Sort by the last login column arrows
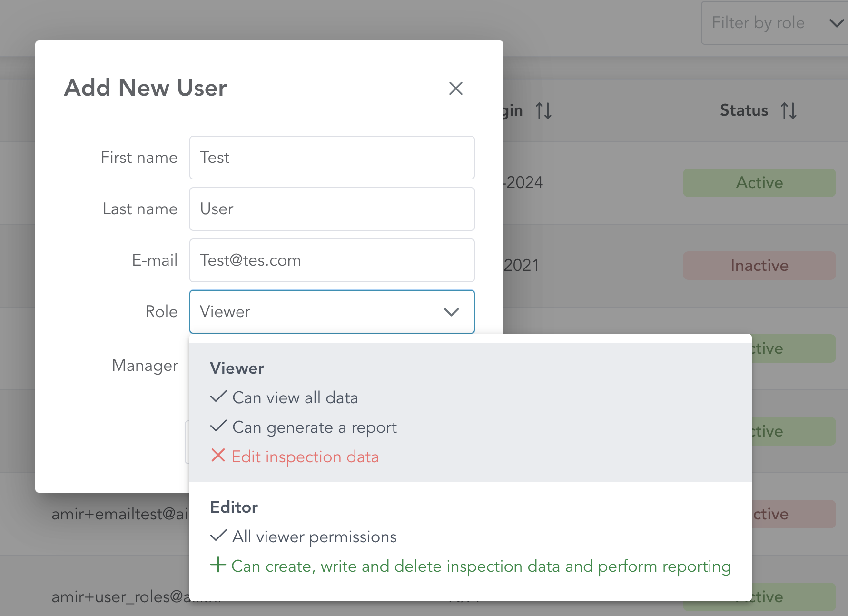Screen dimensions: 848x616 coord(543,111)
